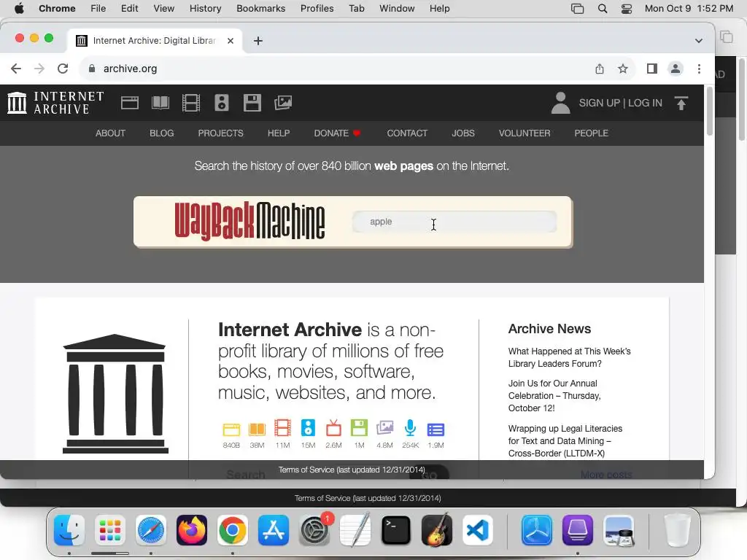The height and width of the screenshot is (560, 747).
Task: Click the 1.9M collections list icon
Action: coord(436,430)
